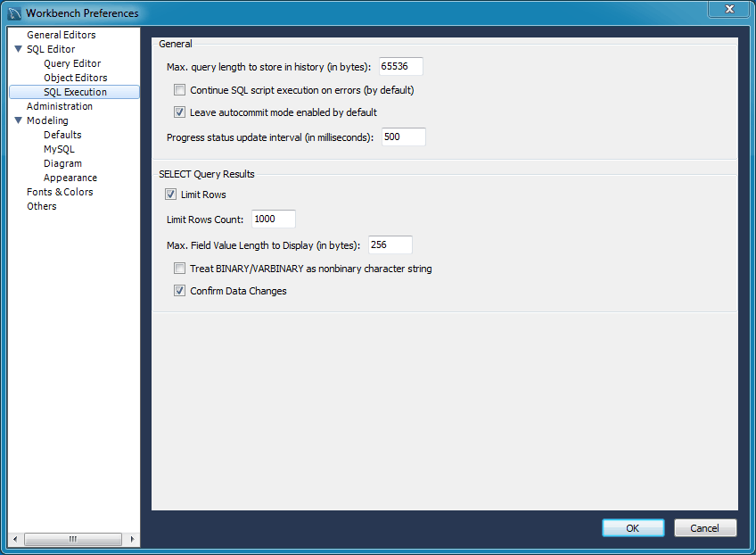The width and height of the screenshot is (756, 555).
Task: Open General Editors preferences
Action: [x=62, y=35]
